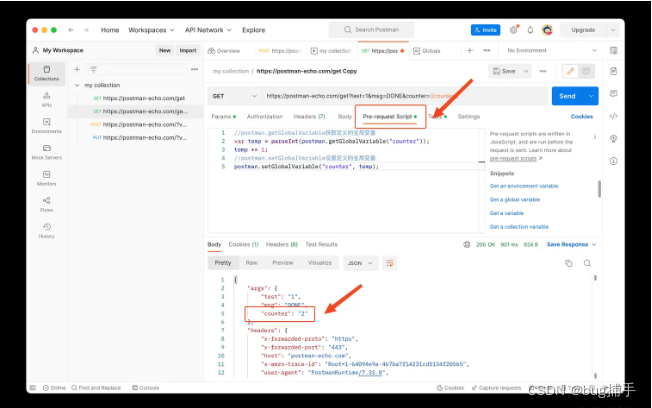652x408 pixels.
Task: Switch to the Headers (7) request tab
Action: [x=309, y=116]
